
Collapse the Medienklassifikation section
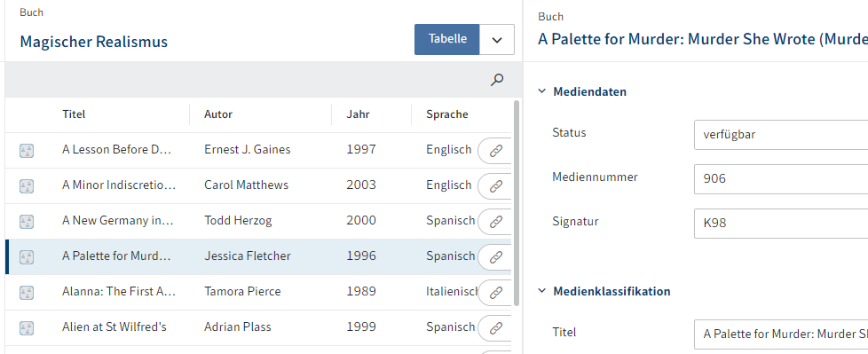point(541,291)
